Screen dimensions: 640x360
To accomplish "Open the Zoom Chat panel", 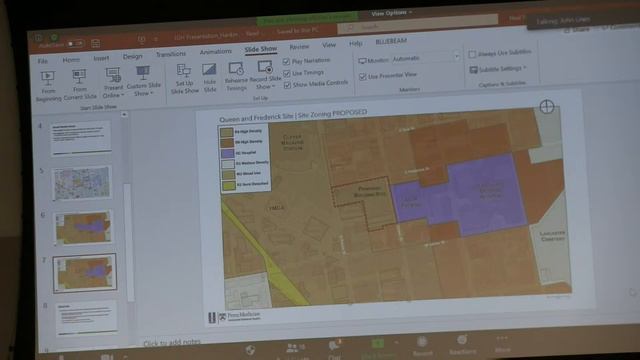I will tap(334, 349).
